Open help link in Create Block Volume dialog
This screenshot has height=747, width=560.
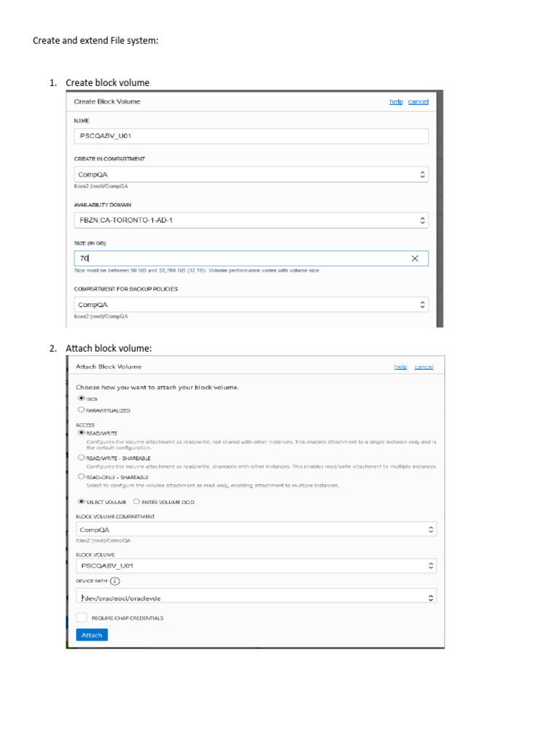396,102
